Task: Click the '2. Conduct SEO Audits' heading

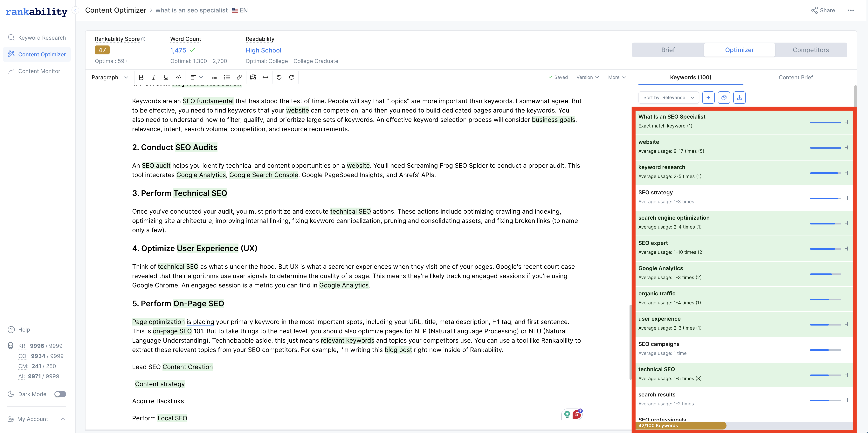Action: coord(175,147)
